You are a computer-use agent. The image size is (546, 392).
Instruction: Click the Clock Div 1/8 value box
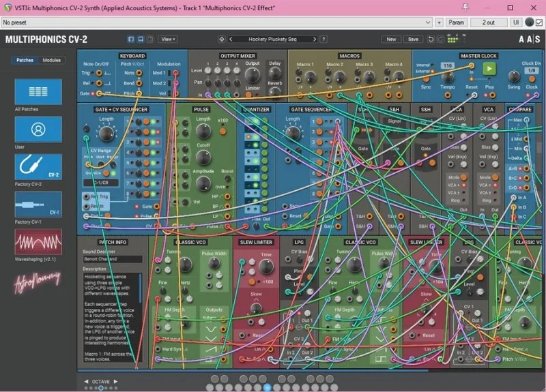pyautogui.click(x=532, y=71)
